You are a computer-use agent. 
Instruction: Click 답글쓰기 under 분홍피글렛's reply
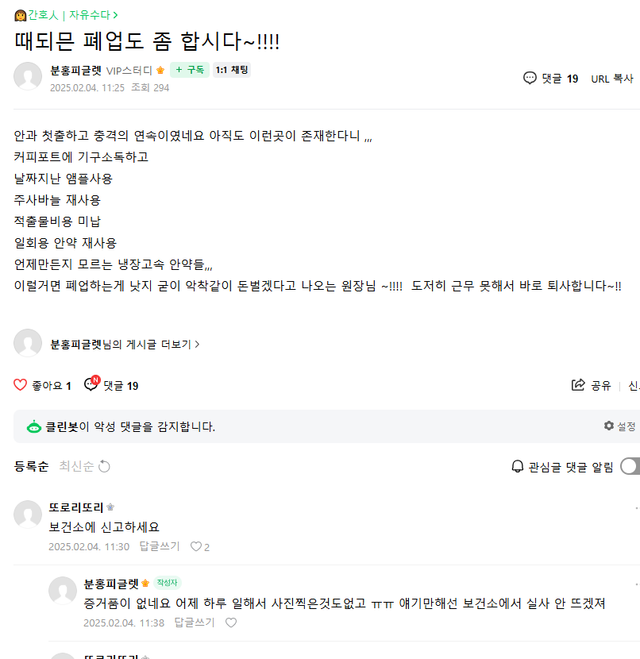point(194,622)
